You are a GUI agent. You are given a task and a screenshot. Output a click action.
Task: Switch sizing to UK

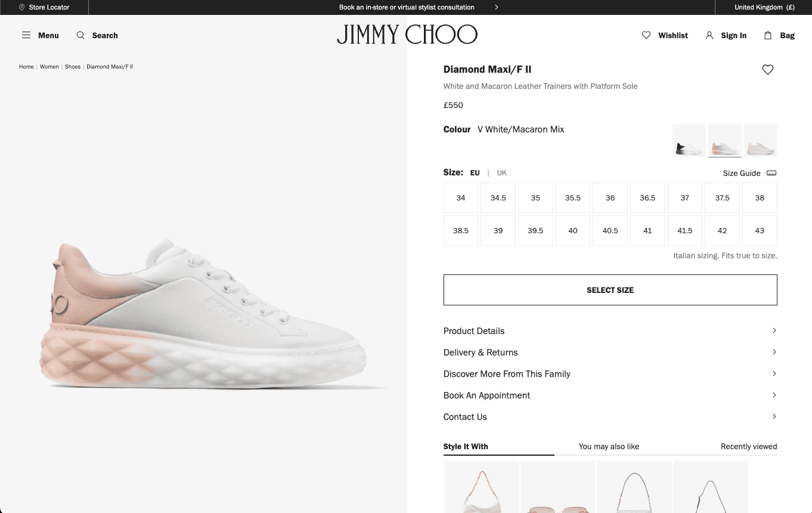(x=501, y=172)
